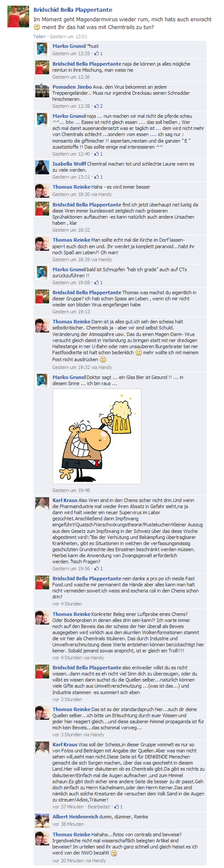
Task: Open Albert Heidenreich's profile name link
Action: pos(76,817)
